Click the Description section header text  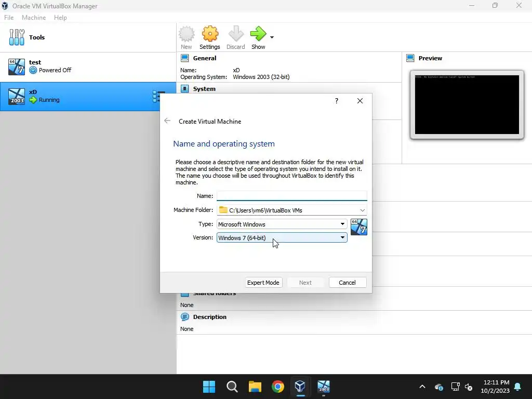[210, 317]
